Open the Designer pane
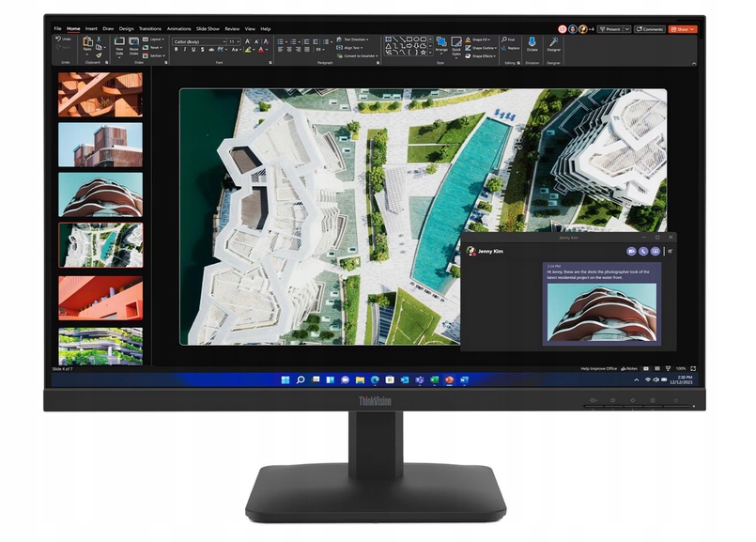The height and width of the screenshot is (542, 756). [554, 43]
